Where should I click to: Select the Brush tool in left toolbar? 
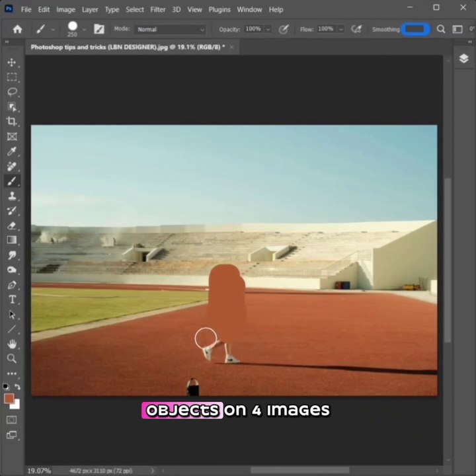tap(11, 181)
